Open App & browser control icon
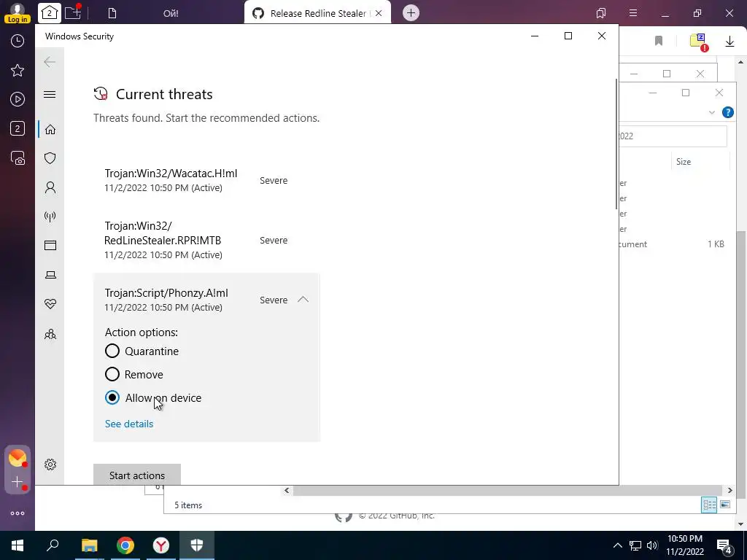Screen dimensions: 747x560 (50, 245)
